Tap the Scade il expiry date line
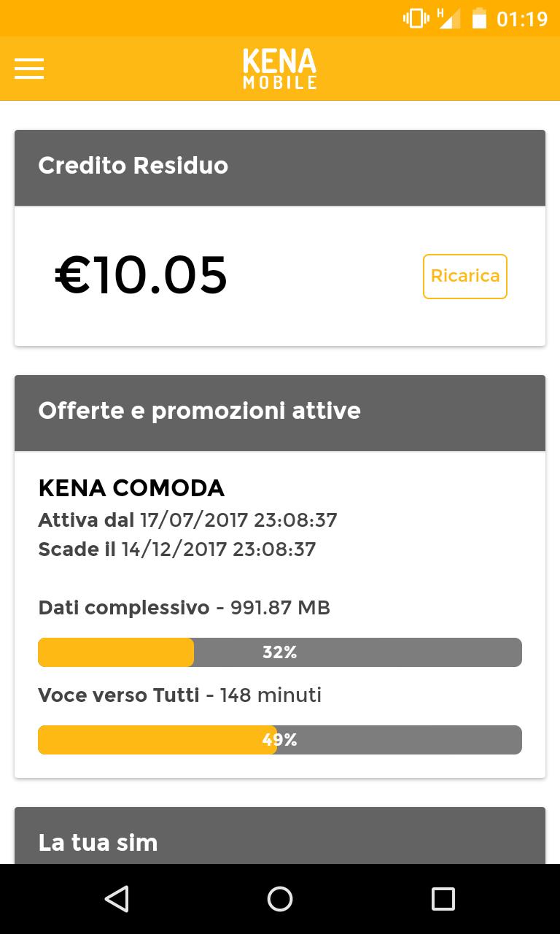This screenshot has width=560, height=934. (x=176, y=549)
